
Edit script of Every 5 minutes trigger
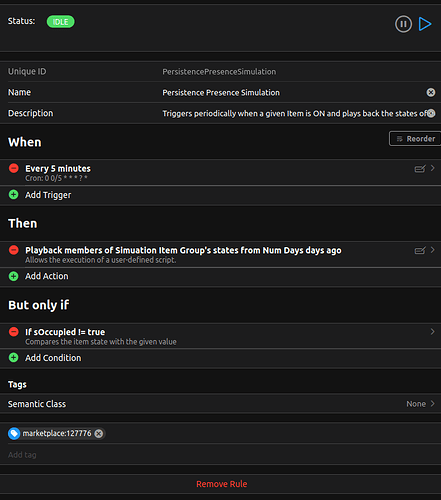420,169
